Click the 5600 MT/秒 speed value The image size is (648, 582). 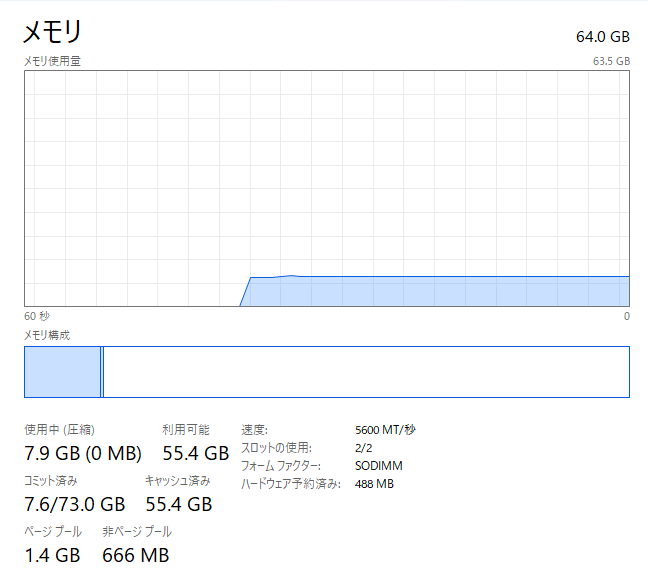pos(385,430)
